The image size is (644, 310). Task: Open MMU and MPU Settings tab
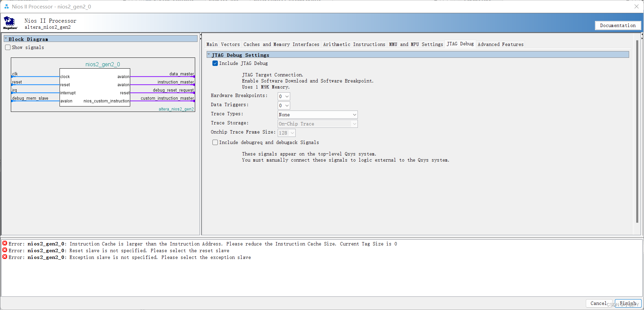pos(416,44)
